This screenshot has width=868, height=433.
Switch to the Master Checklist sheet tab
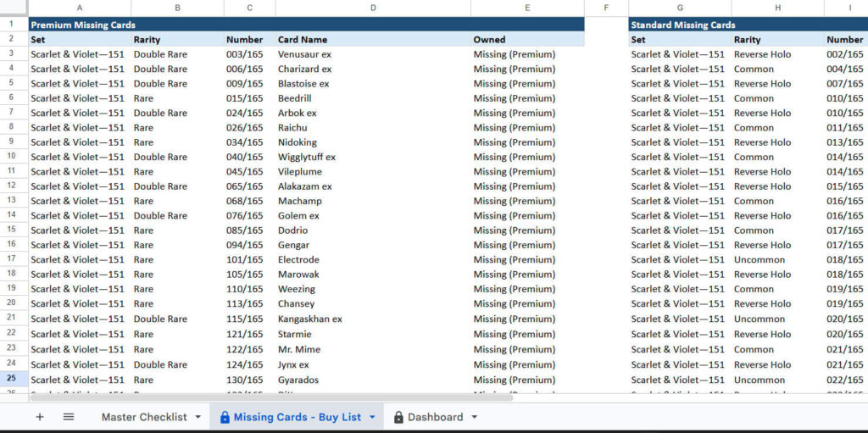click(x=144, y=417)
